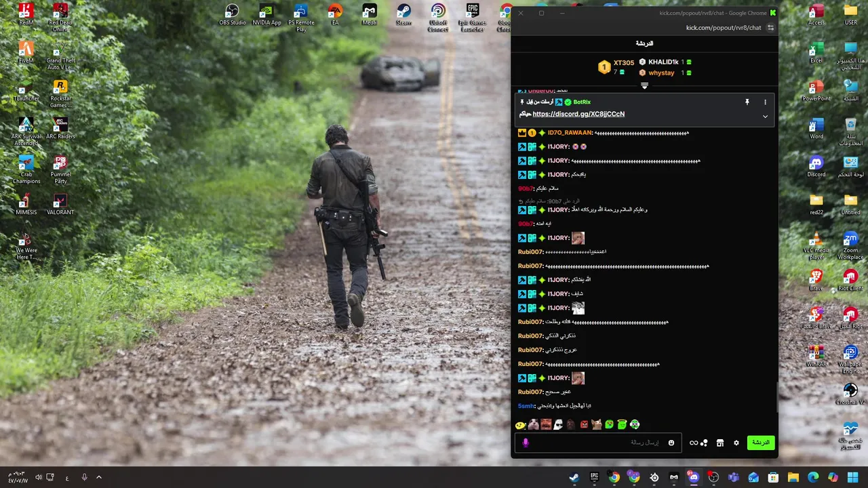
Task: Open the EA app desktop icon
Action: 335,14
